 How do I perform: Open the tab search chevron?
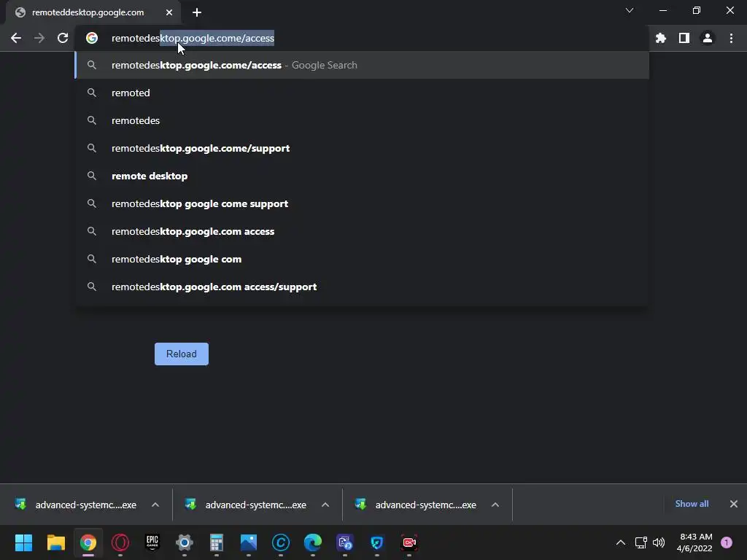point(630,10)
